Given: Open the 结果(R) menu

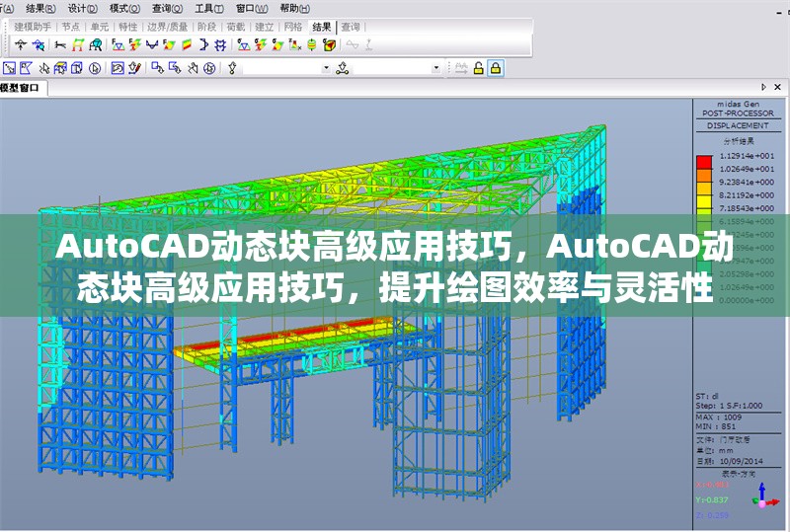Looking at the screenshot, I should tap(40, 9).
